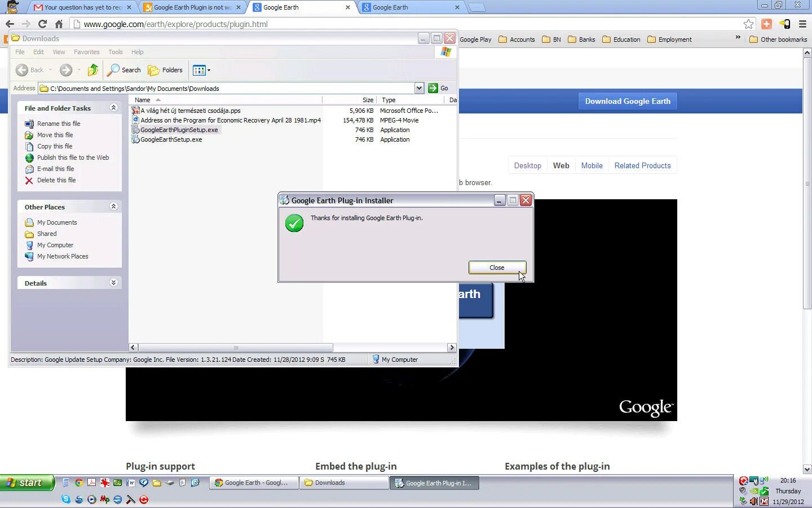Viewport: 812px width, 508px height.
Task: Launch Windows Media Player quick launch icon
Action: point(91,500)
